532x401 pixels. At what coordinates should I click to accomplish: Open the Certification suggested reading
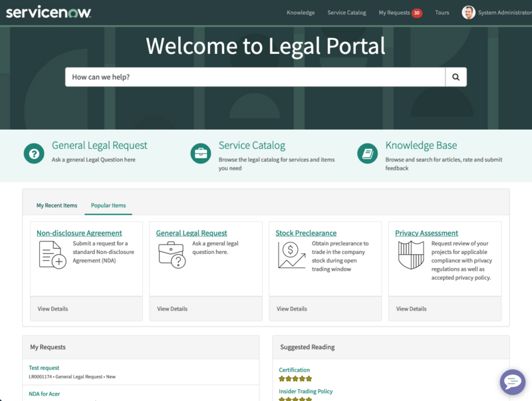[x=294, y=370]
